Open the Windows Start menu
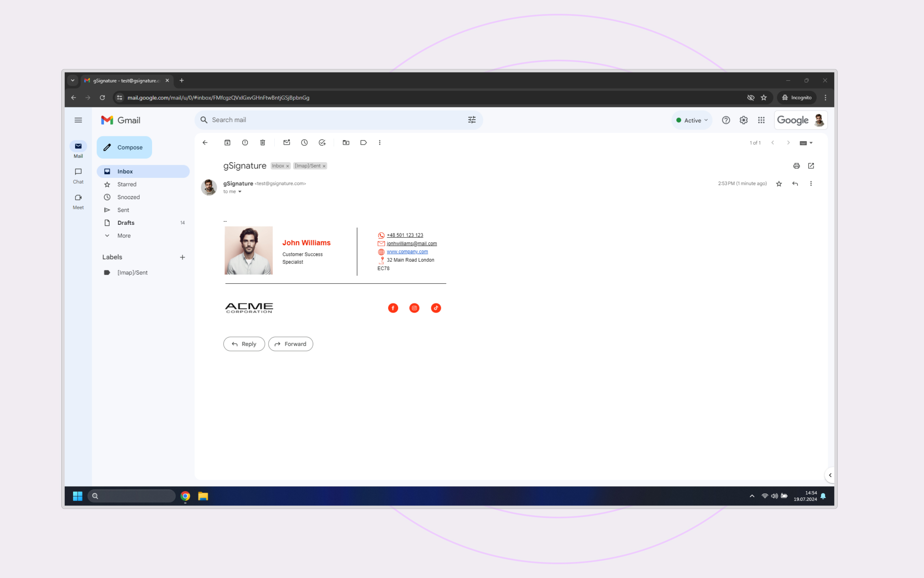 [x=78, y=496]
